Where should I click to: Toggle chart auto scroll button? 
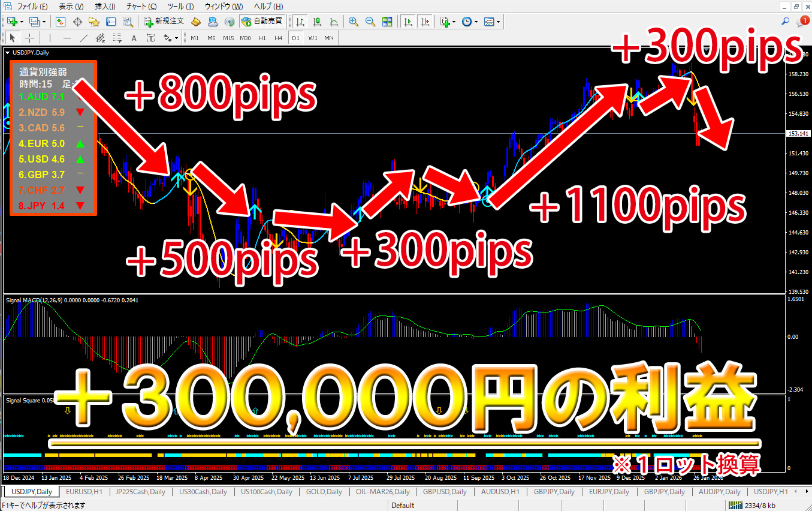coord(409,22)
